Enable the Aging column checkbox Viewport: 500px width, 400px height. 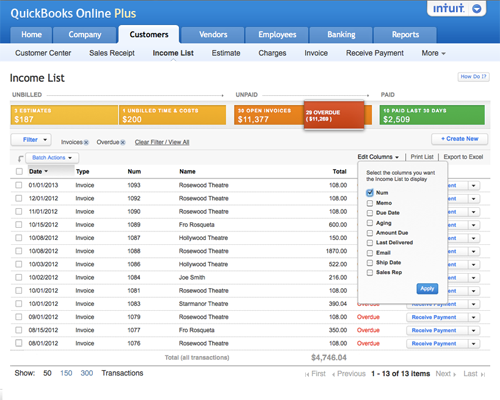point(370,223)
